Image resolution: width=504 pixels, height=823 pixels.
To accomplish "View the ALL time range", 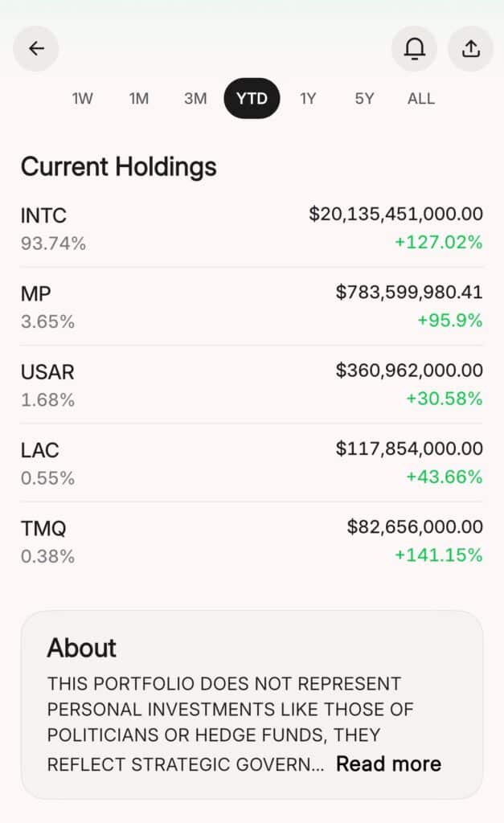I will (421, 99).
